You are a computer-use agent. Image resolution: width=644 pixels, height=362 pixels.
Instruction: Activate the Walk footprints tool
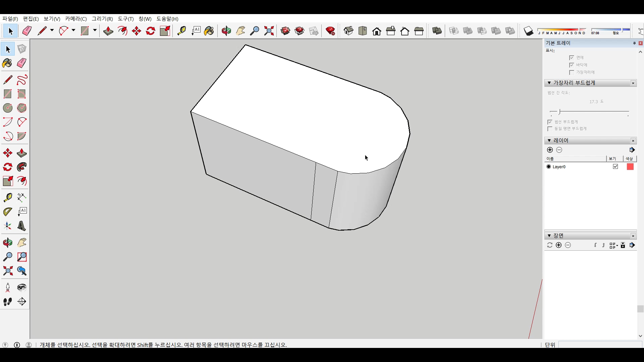(x=7, y=302)
